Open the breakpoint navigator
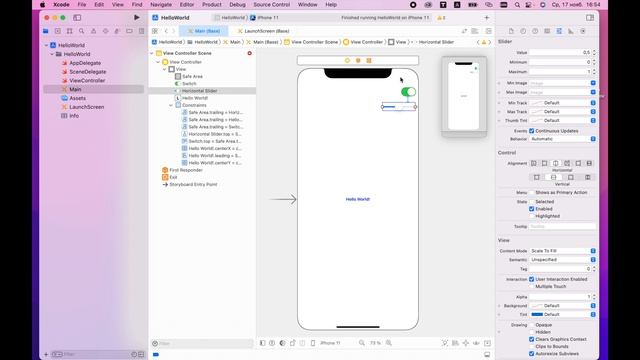Image resolution: width=640 pixels, height=360 pixels. [x=129, y=31]
